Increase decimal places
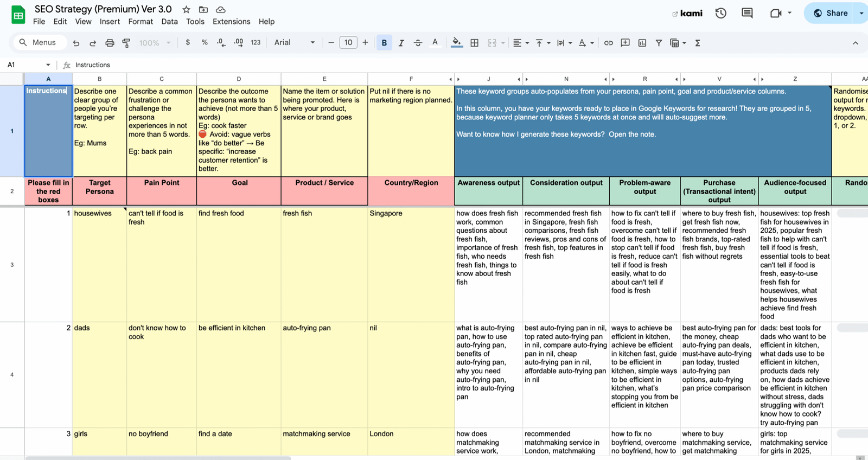The image size is (868, 460). pos(239,42)
